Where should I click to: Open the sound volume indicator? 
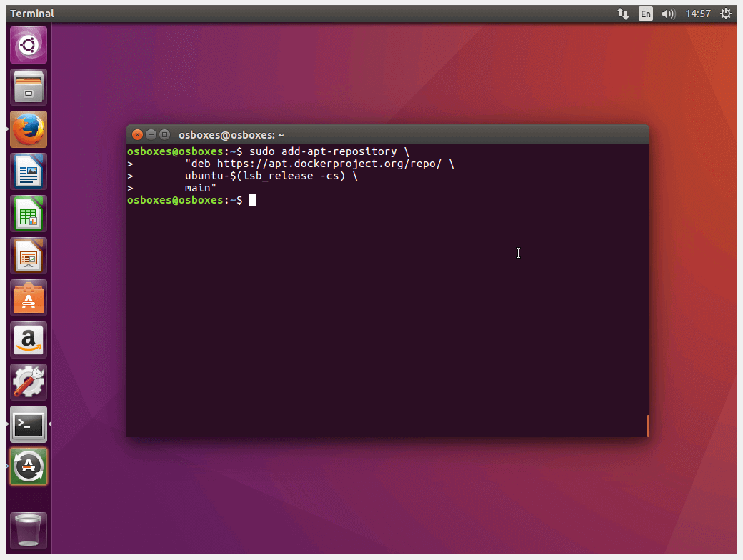668,14
